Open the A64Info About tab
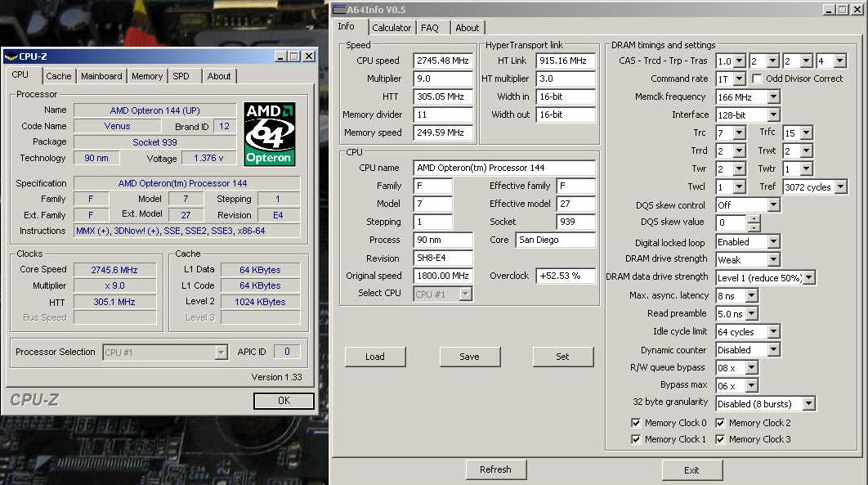 [x=468, y=28]
